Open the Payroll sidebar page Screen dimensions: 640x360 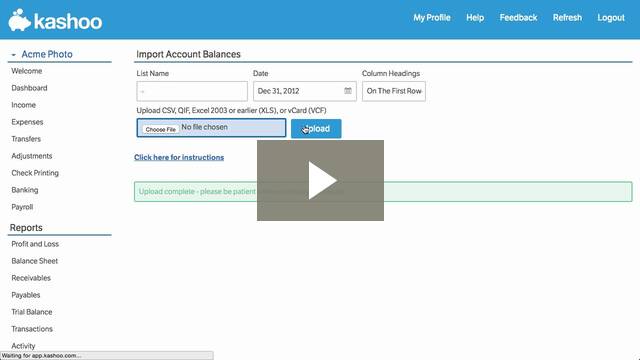[x=22, y=207]
